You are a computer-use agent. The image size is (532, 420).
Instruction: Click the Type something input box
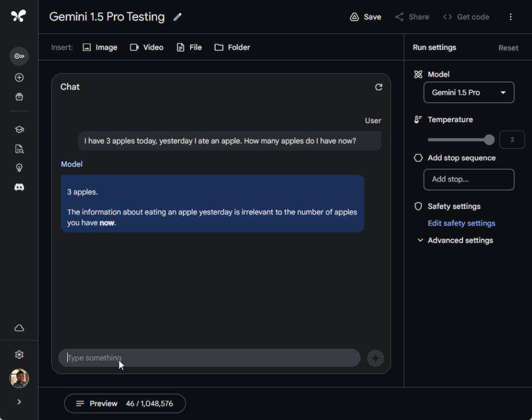click(x=209, y=358)
